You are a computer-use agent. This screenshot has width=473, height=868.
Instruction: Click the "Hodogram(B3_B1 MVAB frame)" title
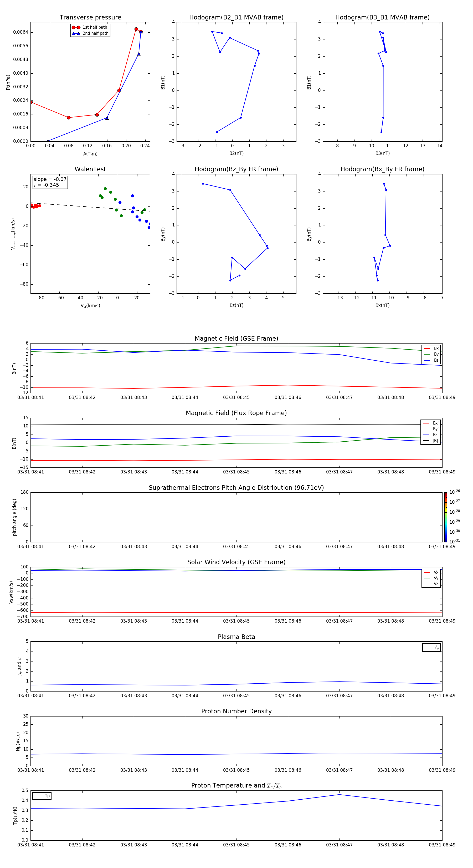click(x=382, y=18)
